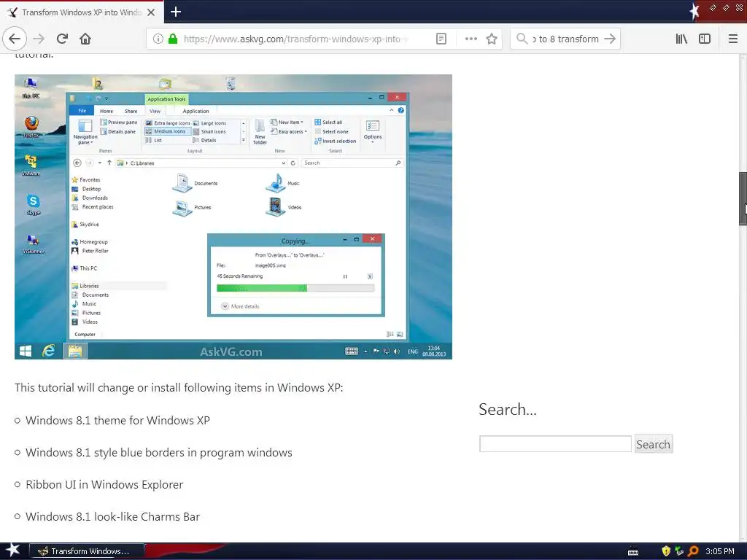Bookmark this page with the star
The image size is (747, 560).
tap(492, 39)
